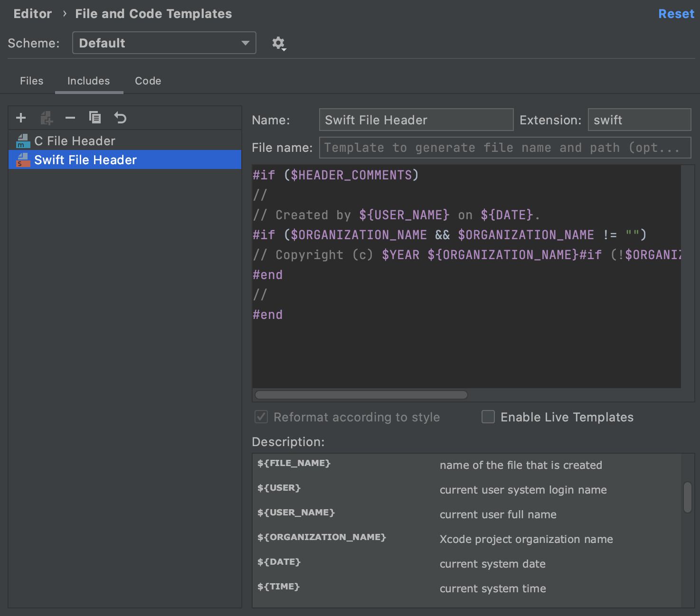700x616 pixels.
Task: Click 'current system time' text
Action: [493, 588]
